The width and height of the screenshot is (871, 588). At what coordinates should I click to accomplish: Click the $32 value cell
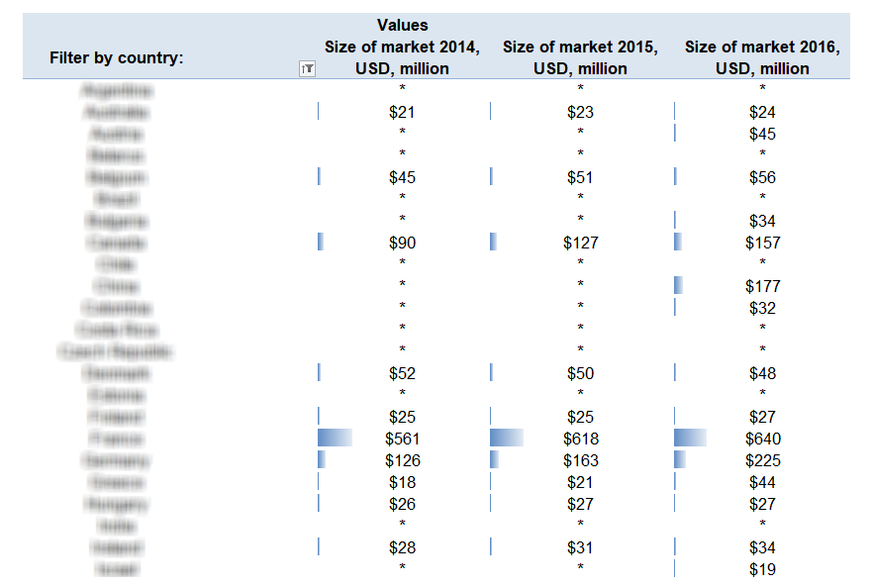(x=762, y=308)
